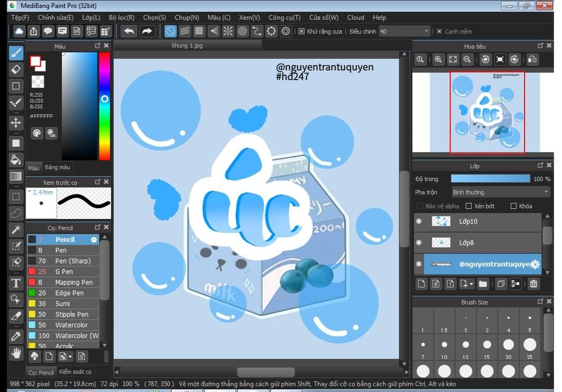562x392 pixels.
Task: Click the foreground color swatch
Action: pos(35,61)
